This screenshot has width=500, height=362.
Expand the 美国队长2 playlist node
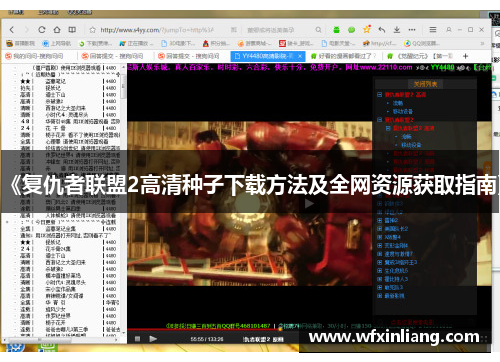pos(379,229)
